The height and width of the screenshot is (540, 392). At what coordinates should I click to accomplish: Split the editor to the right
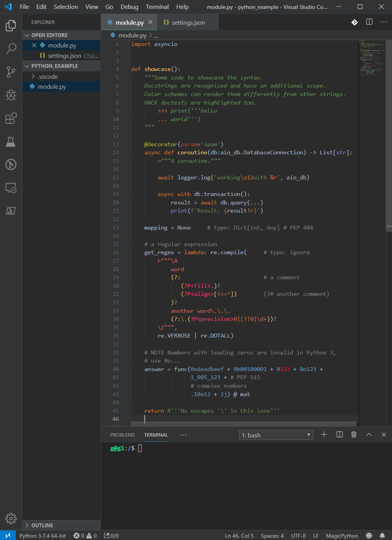[x=369, y=22]
